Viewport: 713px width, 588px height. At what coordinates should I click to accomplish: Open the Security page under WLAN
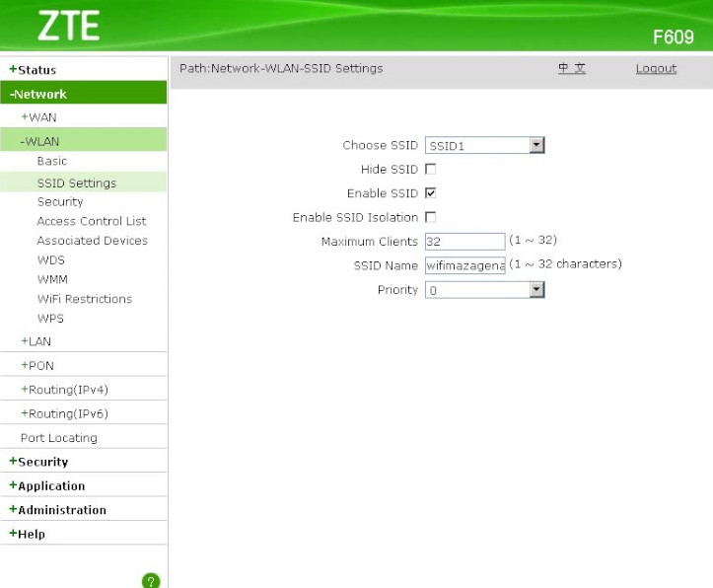click(x=60, y=201)
